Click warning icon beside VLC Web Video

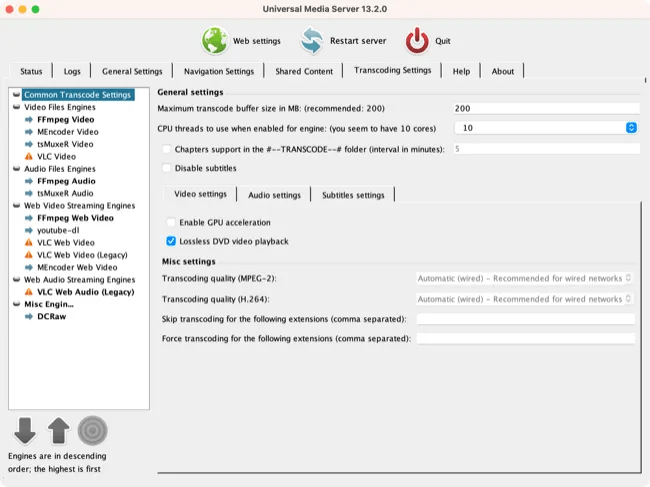(29, 243)
